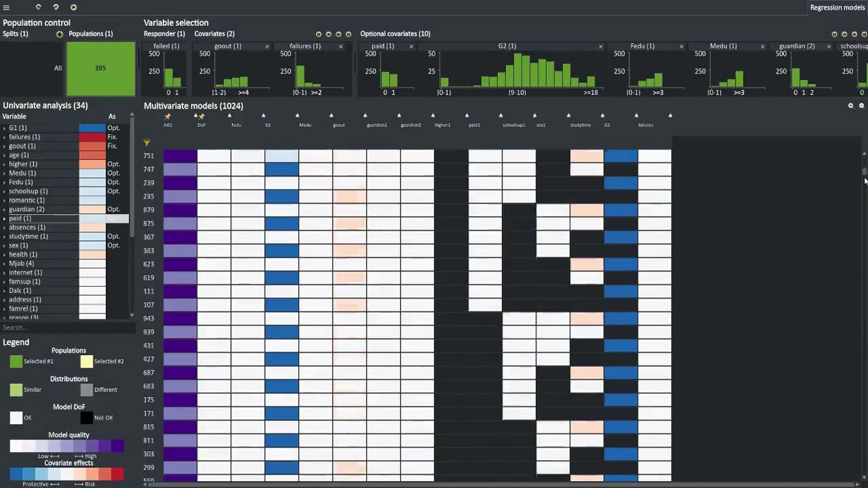Viewport: 868px width, 488px height.
Task: Click the AICc column pin icon
Action: [x=167, y=116]
